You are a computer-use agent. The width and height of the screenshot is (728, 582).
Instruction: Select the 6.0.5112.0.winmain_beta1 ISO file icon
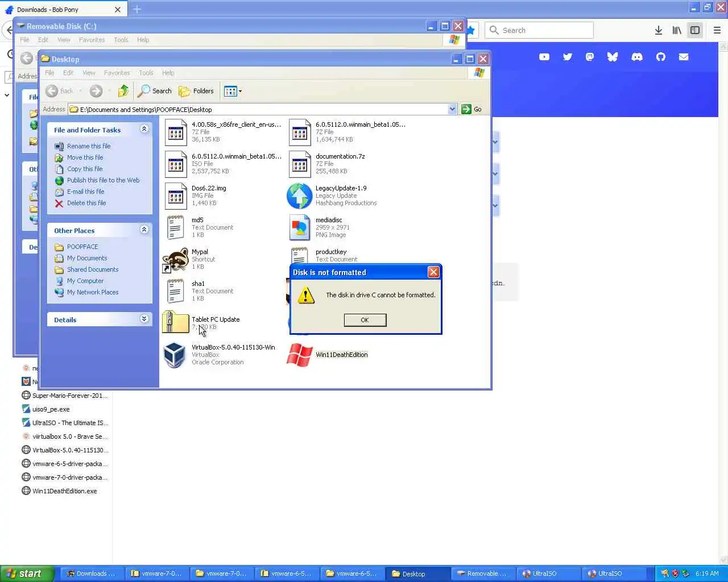pos(176,164)
